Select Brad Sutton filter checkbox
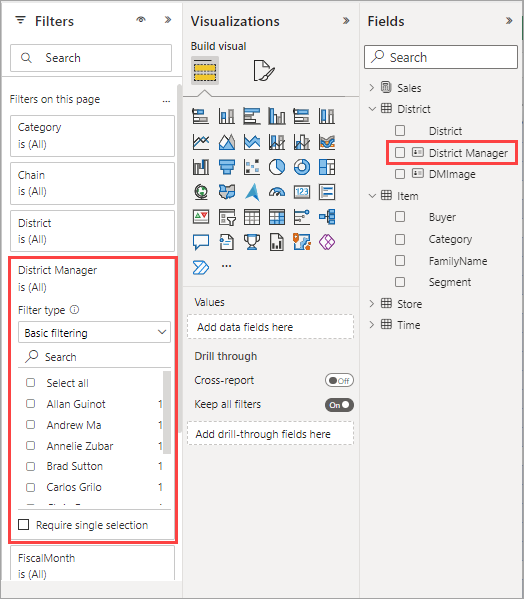This screenshot has height=599, width=524. [x=31, y=466]
